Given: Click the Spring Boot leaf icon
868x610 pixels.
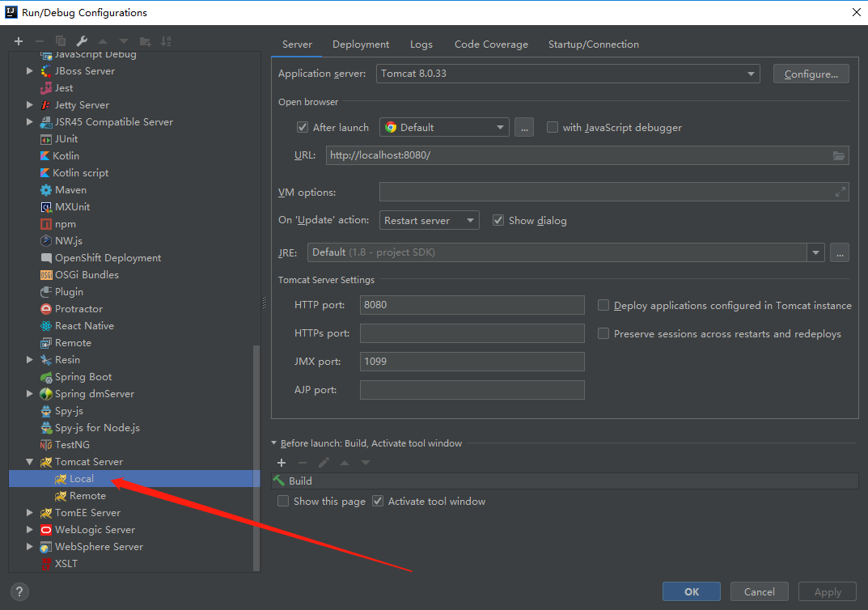Looking at the screenshot, I should tap(46, 377).
